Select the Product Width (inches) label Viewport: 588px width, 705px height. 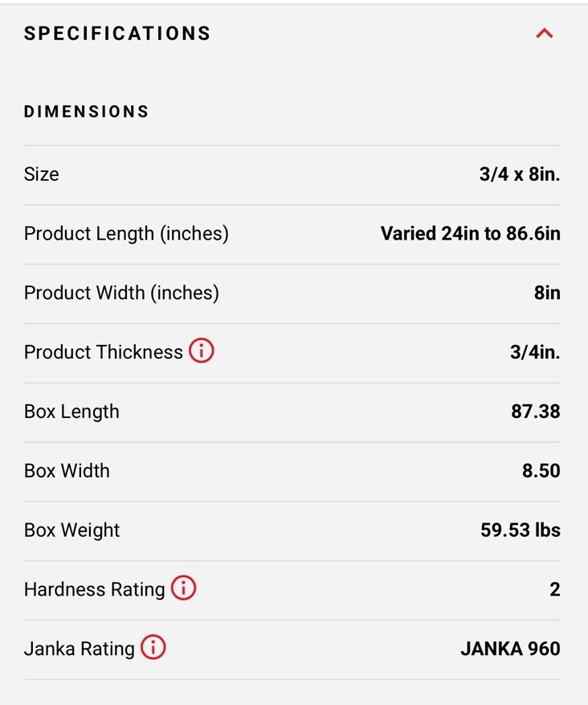[x=121, y=293]
